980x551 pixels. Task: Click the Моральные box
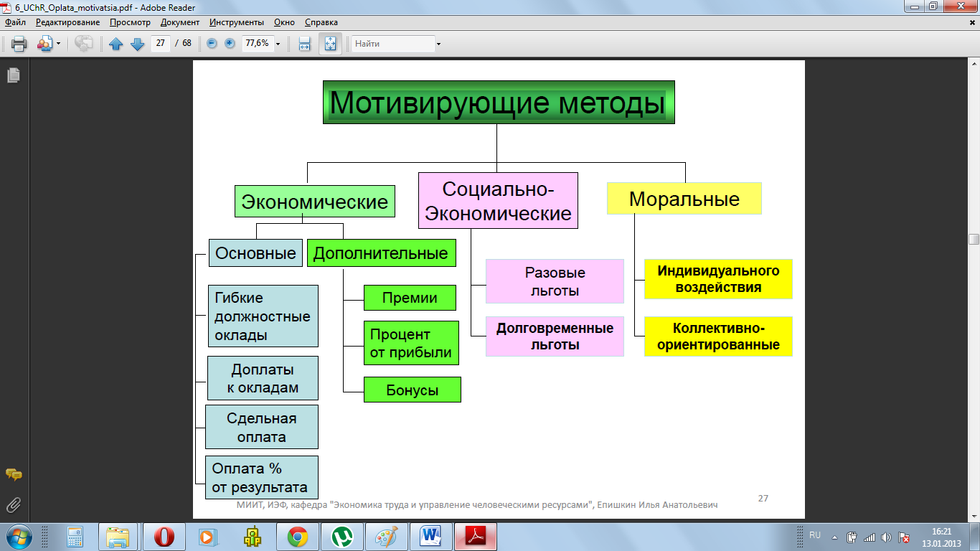pos(684,199)
